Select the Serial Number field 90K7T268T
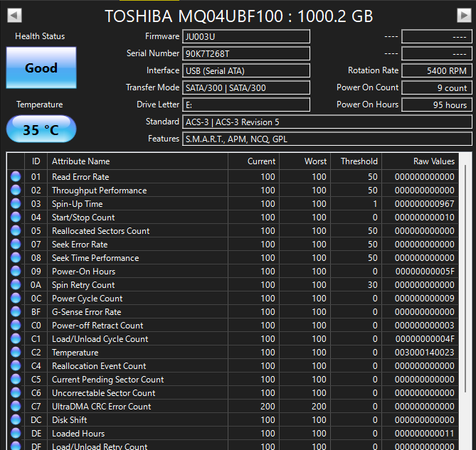 pyautogui.click(x=246, y=53)
